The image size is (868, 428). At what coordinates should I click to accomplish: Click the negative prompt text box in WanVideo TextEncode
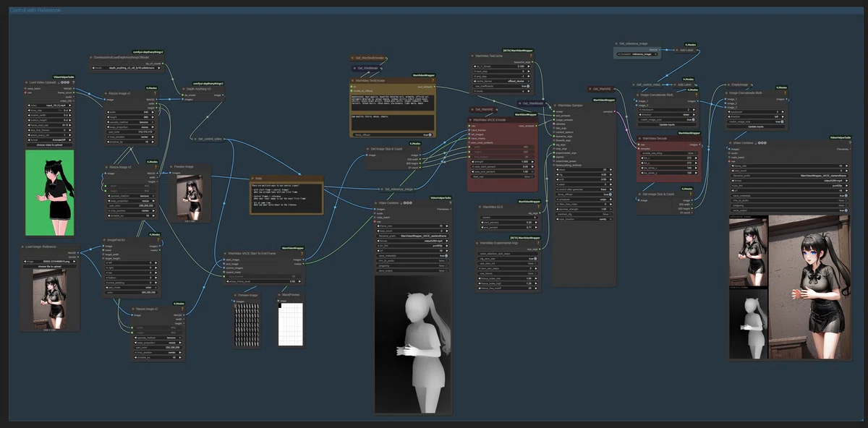point(393,122)
